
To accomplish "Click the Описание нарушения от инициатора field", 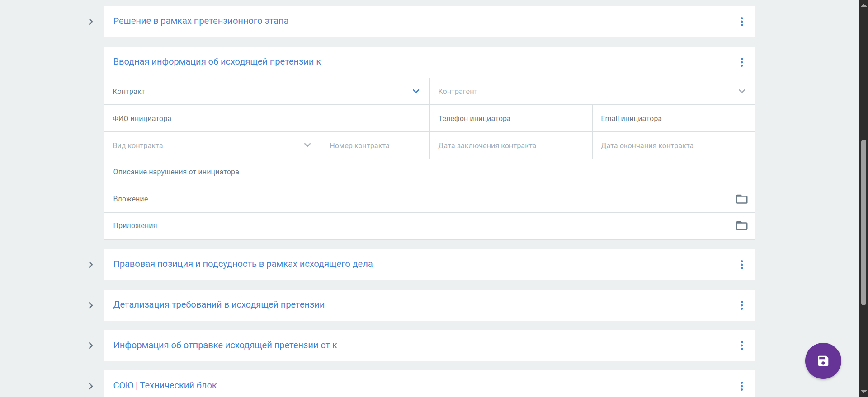I will [429, 172].
